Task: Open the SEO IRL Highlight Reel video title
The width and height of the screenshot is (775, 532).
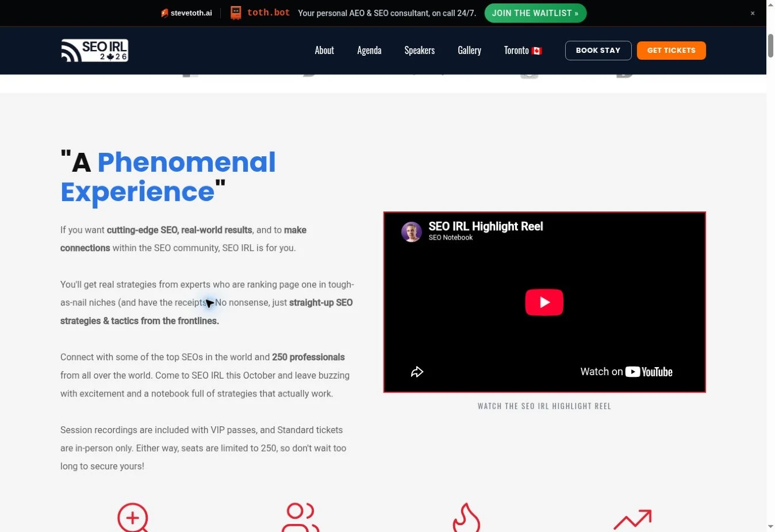Action: click(486, 226)
